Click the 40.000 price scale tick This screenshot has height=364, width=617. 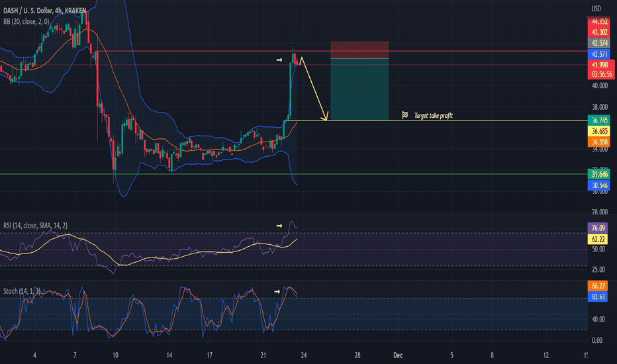point(599,85)
